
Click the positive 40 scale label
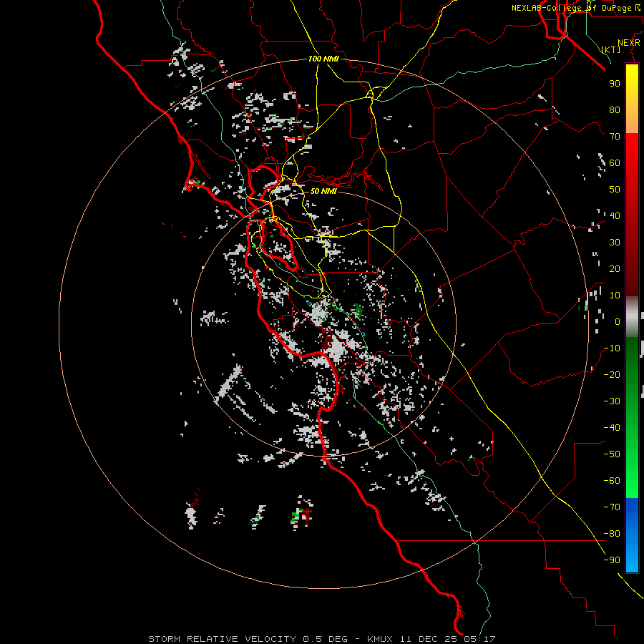(x=615, y=215)
